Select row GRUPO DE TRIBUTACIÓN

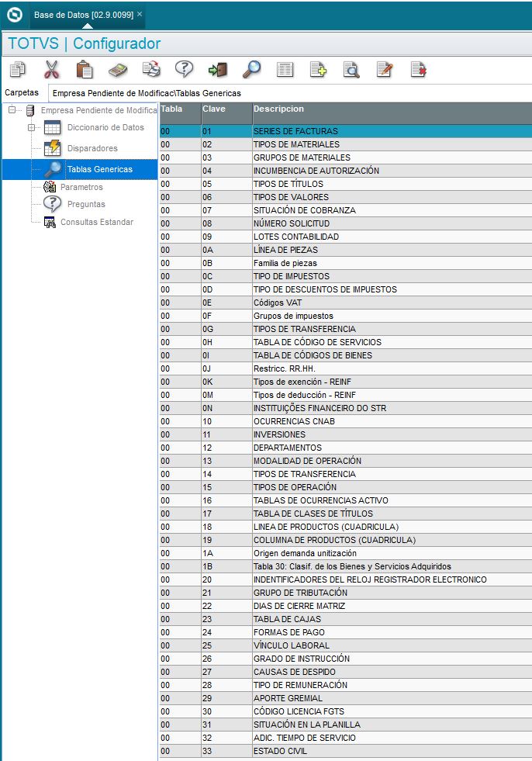(346, 593)
